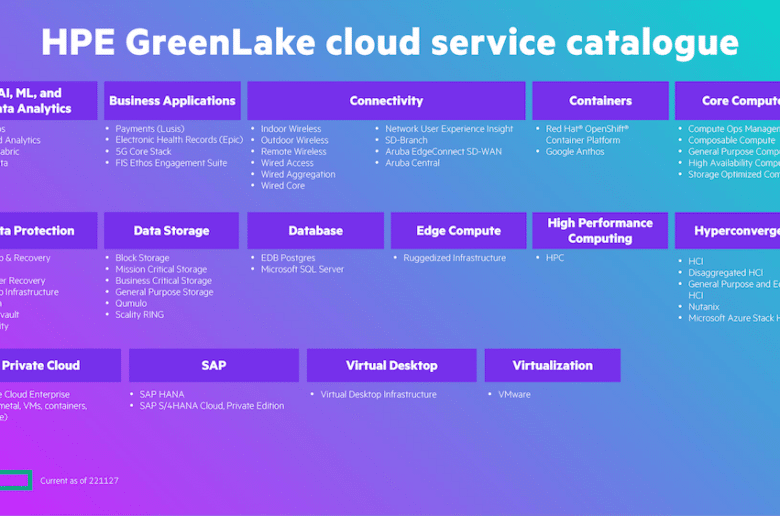Select 'SAP HANA' bullet
The height and width of the screenshot is (516, 780).
162,394
